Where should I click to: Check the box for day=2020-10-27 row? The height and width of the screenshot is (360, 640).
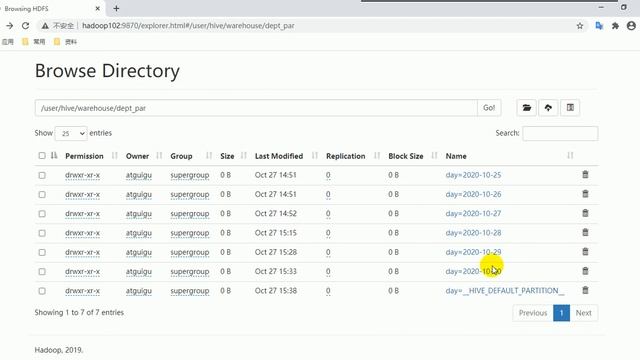click(x=42, y=213)
